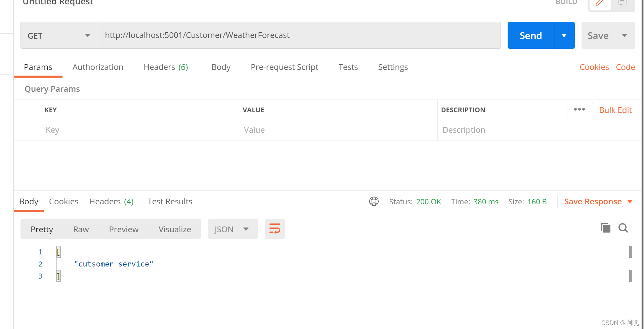This screenshot has width=644, height=329.
Task: Open the comments icon near BUILD
Action: [622, 3]
